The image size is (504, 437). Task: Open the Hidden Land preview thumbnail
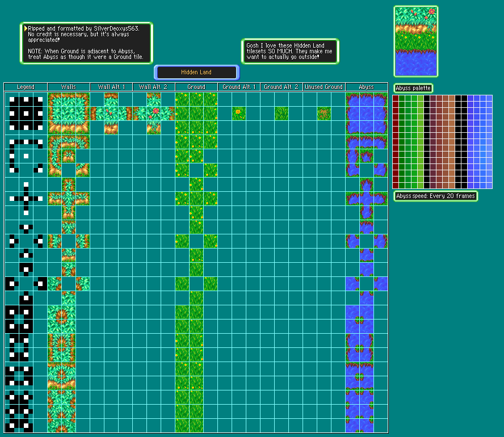[416, 41]
